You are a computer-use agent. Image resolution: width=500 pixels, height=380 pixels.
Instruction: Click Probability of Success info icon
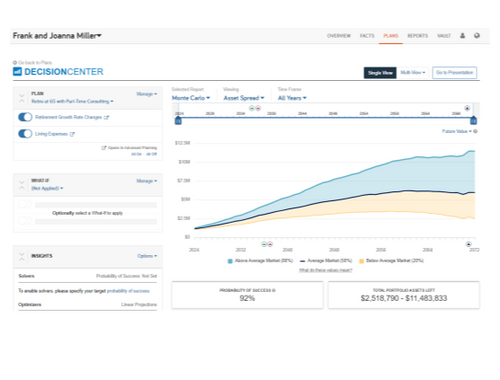[x=274, y=290]
